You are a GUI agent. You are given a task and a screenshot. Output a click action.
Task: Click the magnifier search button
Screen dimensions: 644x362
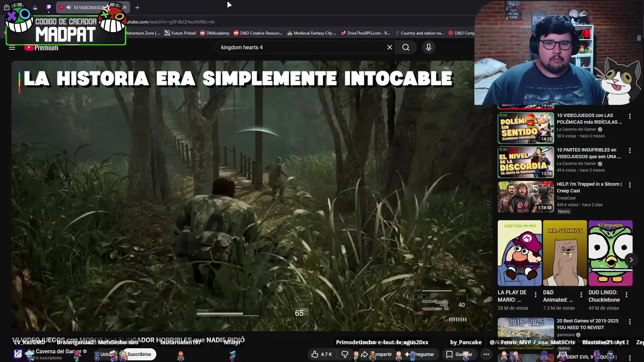coord(406,47)
